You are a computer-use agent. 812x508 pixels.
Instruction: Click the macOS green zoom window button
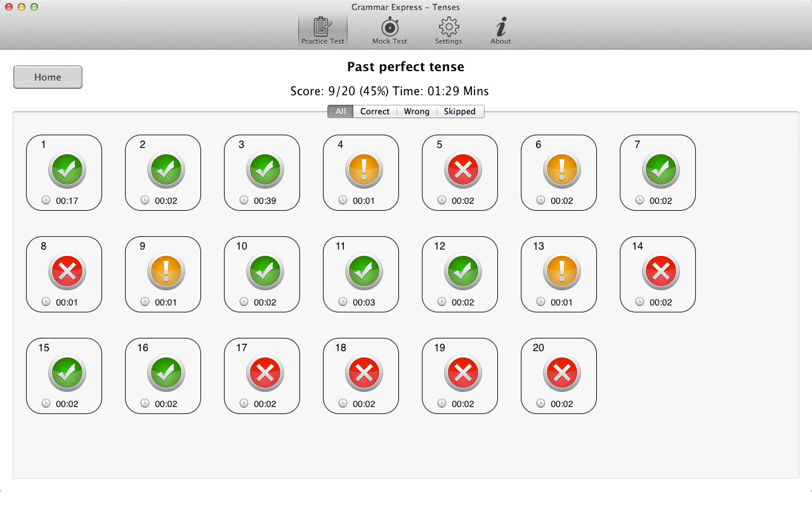[34, 7]
